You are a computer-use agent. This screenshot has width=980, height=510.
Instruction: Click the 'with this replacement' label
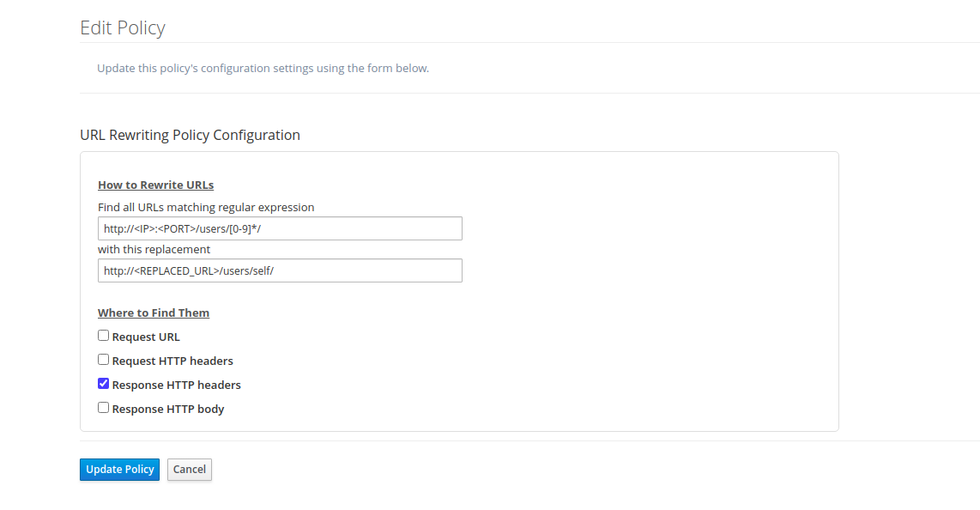pyautogui.click(x=154, y=249)
